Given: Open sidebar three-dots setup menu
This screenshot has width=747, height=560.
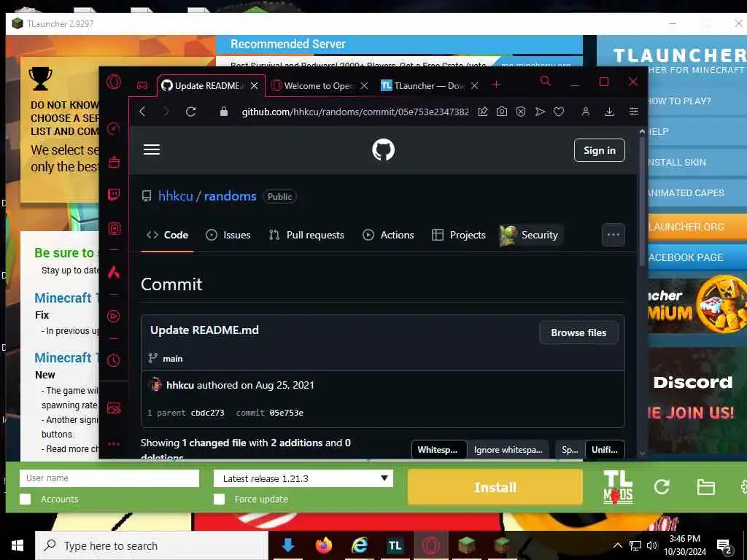Looking at the screenshot, I should [x=114, y=444].
